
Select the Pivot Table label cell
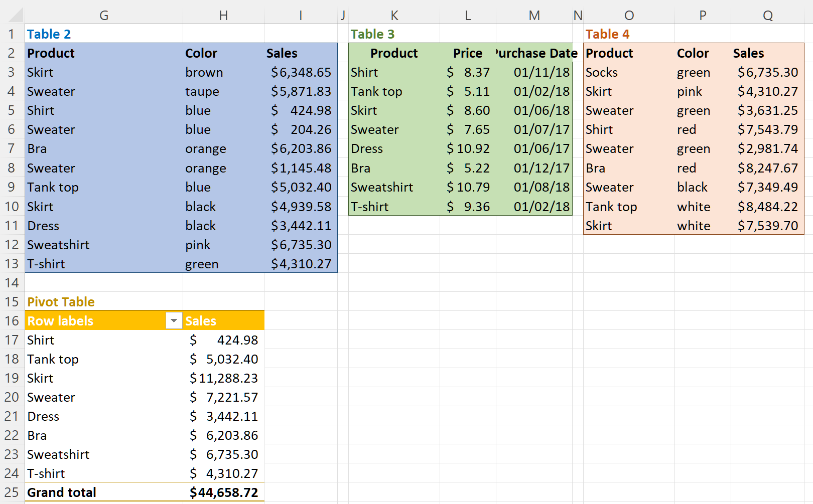coord(61,301)
